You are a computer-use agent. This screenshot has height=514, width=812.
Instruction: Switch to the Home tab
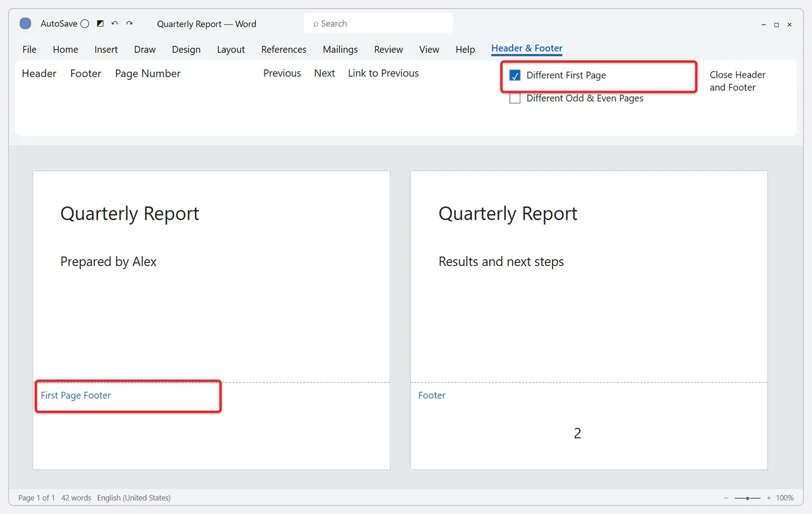pos(66,50)
